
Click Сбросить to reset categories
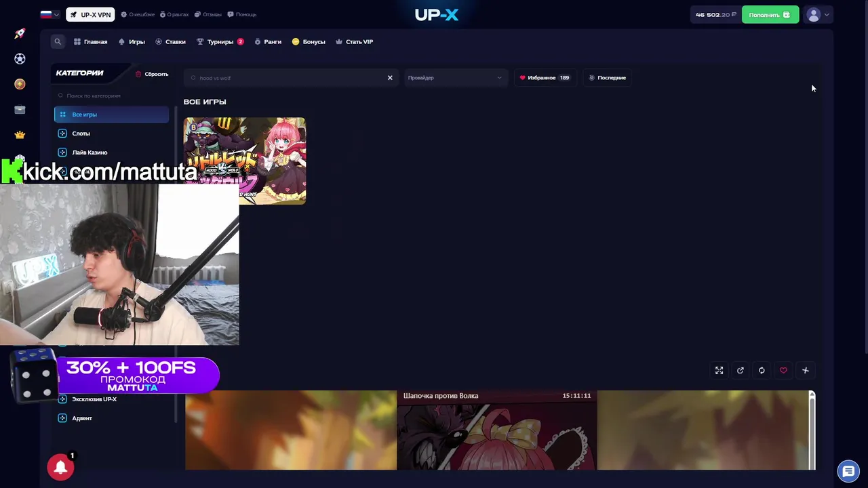click(x=152, y=74)
